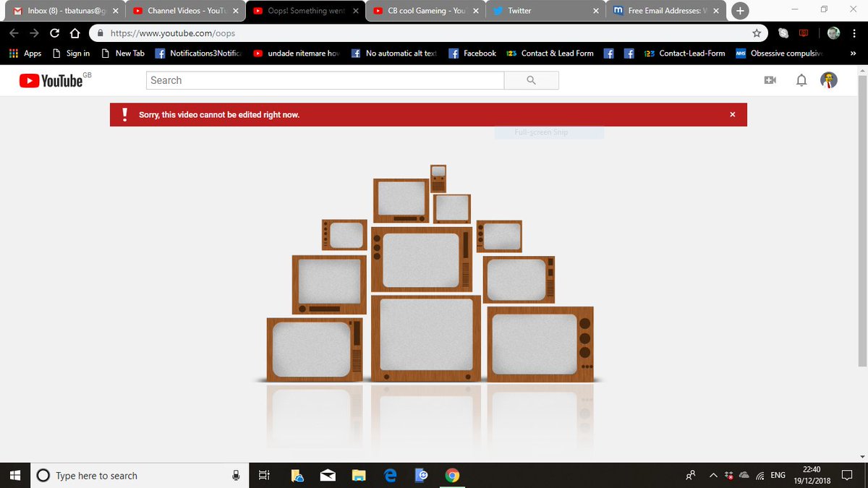This screenshot has height=488, width=868.
Task: Open the account avatar menu
Action: (x=829, y=80)
